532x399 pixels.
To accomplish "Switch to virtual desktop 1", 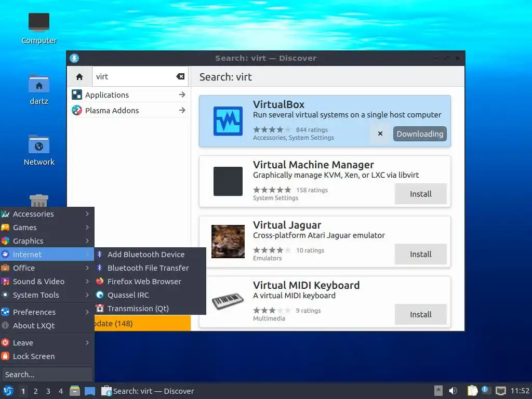I will (23, 391).
